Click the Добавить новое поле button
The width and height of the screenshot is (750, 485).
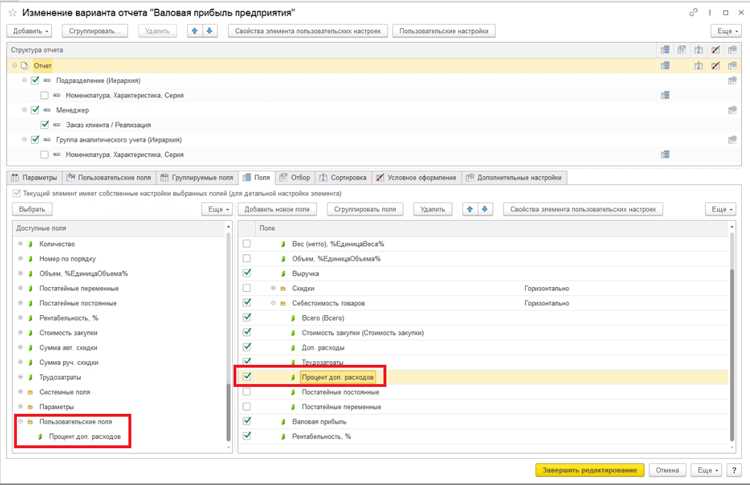pyautogui.click(x=277, y=209)
